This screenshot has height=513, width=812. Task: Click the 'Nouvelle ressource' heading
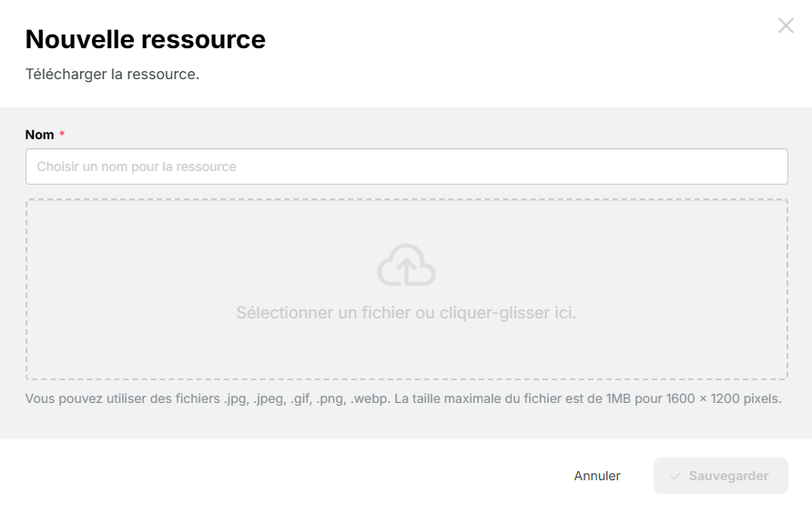146,39
